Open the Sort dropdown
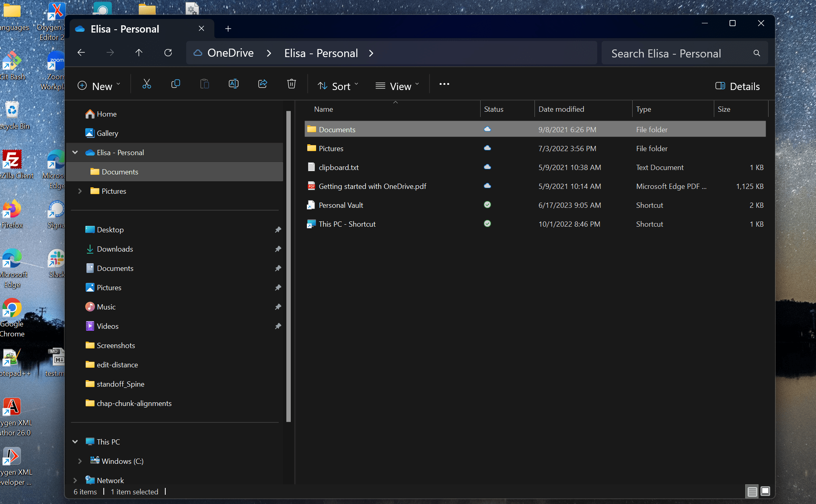The height and width of the screenshot is (504, 816). [x=338, y=86]
